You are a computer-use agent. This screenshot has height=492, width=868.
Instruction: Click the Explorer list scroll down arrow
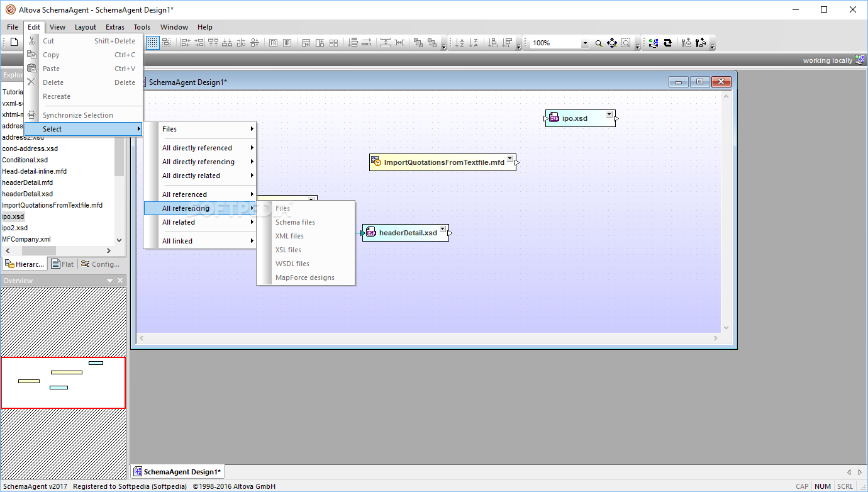pos(120,240)
